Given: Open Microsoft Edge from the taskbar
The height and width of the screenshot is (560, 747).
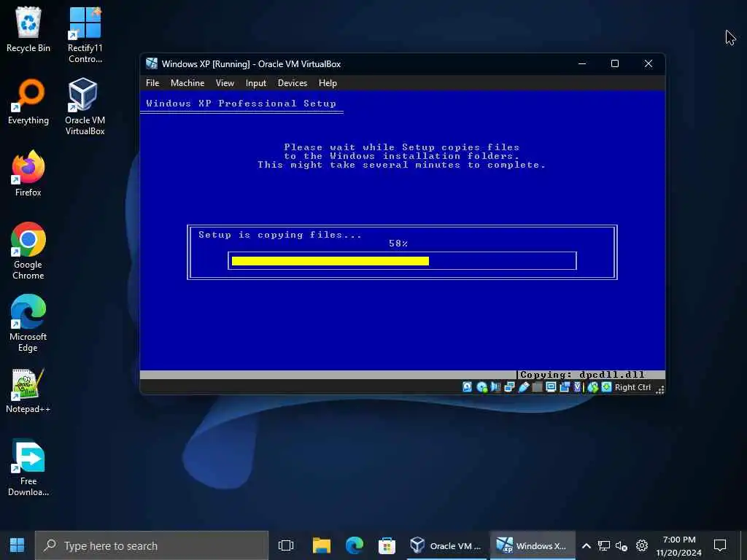Looking at the screenshot, I should 354,545.
